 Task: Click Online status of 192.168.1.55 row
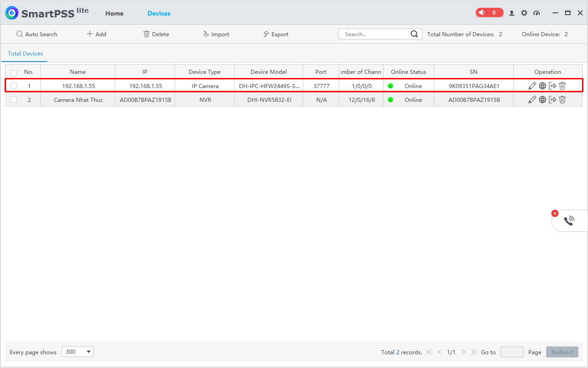pyautogui.click(x=408, y=86)
